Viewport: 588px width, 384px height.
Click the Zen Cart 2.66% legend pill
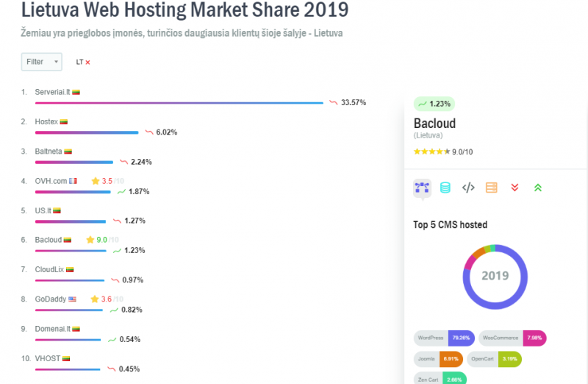440,378
